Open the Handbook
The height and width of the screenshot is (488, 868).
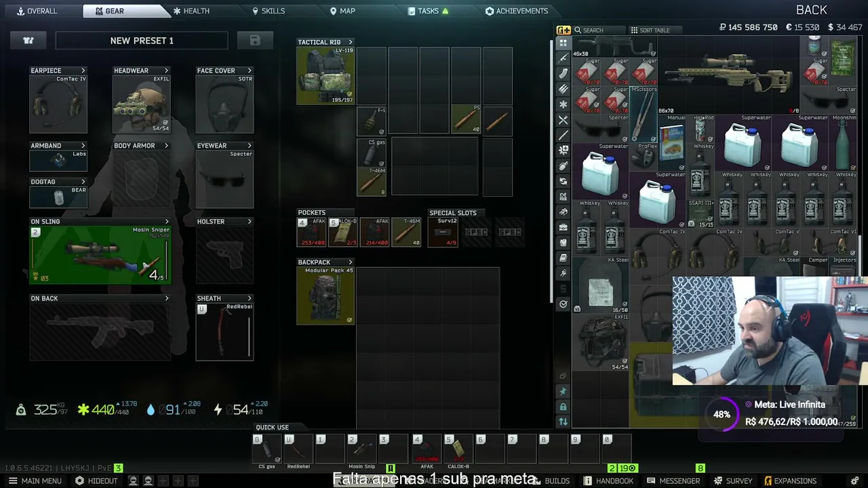pos(608,481)
